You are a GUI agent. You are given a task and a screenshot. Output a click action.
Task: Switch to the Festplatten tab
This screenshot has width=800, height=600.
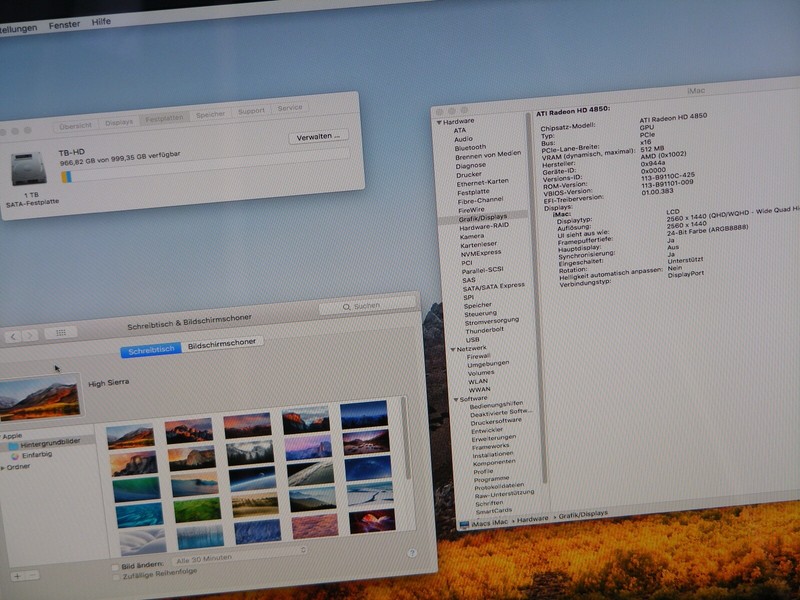click(x=164, y=118)
